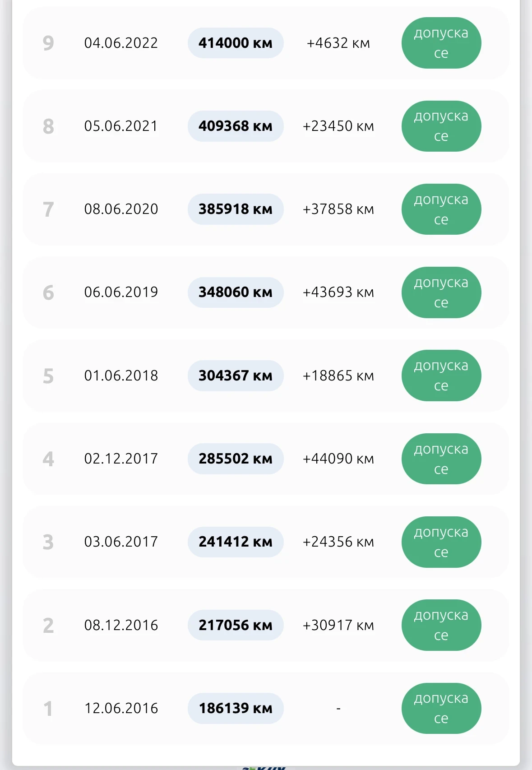Click the date 08.12.2016
The image size is (532, 770).
121,625
